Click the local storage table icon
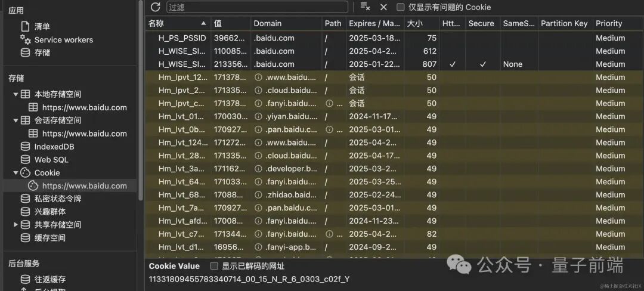Image resolution: width=644 pixels, height=291 pixels. coord(26,94)
